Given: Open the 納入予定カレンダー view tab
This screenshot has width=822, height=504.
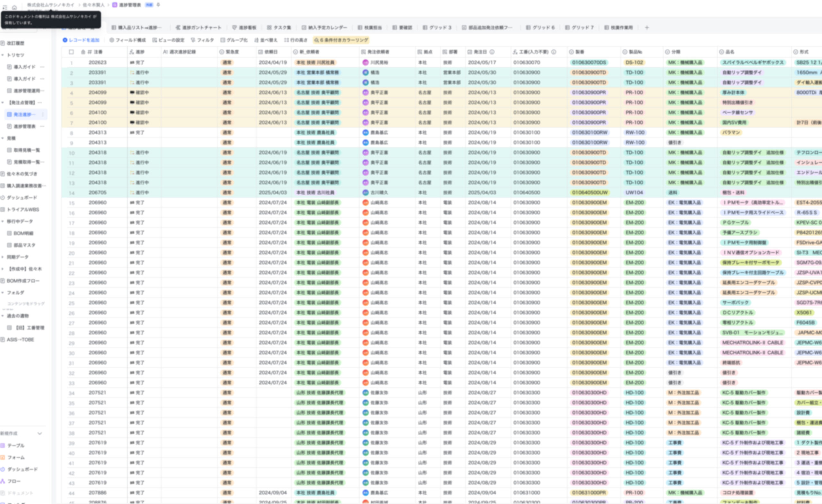Looking at the screenshot, I should coord(324,28).
